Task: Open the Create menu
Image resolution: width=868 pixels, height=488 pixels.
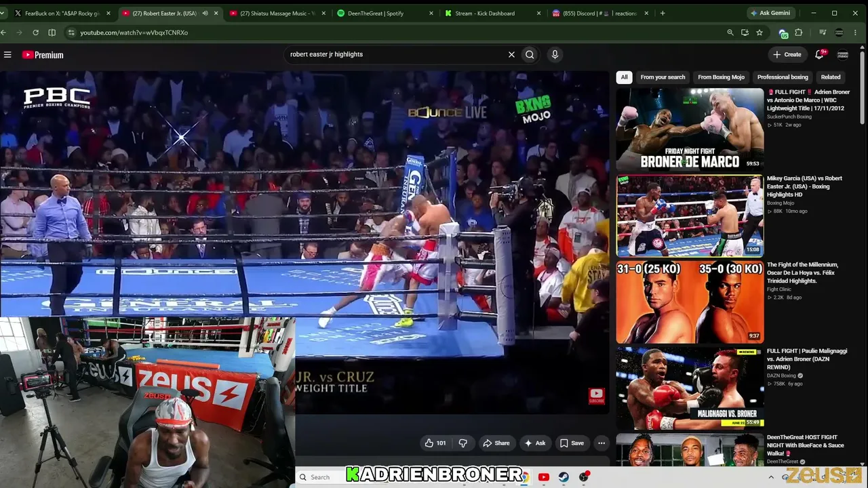Action: [x=787, y=54]
